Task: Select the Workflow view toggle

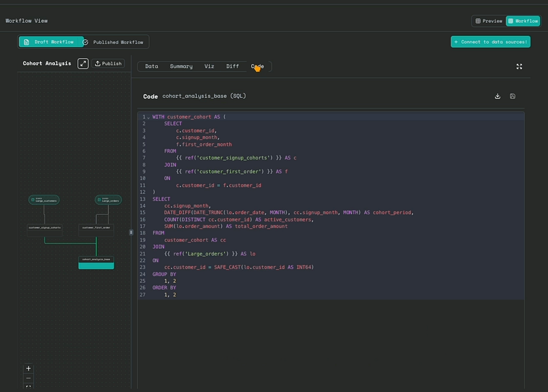Action: pos(522,21)
